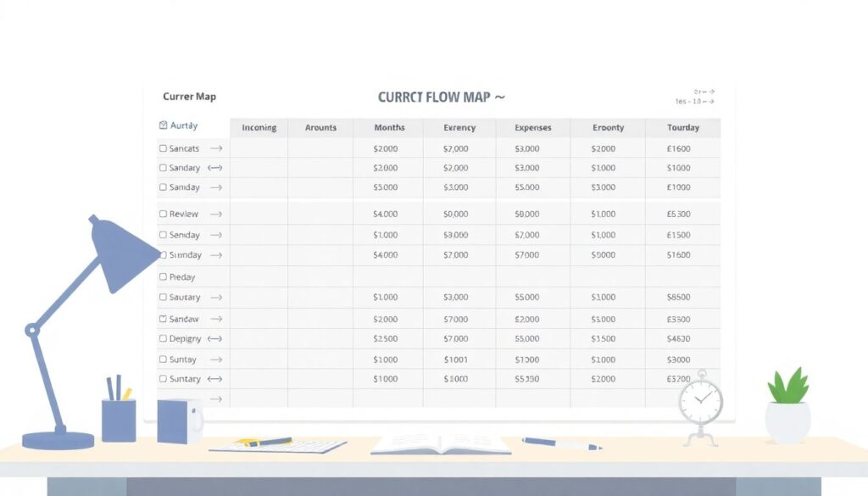Expand the Suntay row using its arrow
The image size is (868, 496).
click(216, 359)
